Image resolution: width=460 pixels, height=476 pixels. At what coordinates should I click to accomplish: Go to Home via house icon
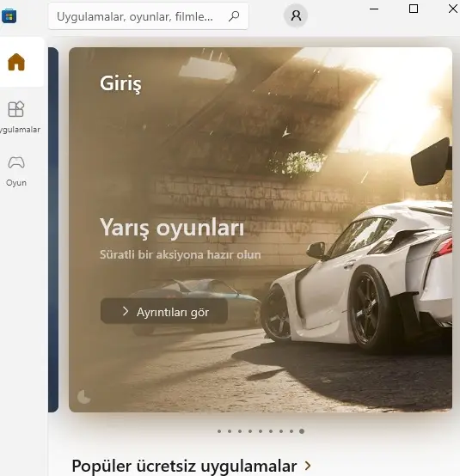coord(16,62)
